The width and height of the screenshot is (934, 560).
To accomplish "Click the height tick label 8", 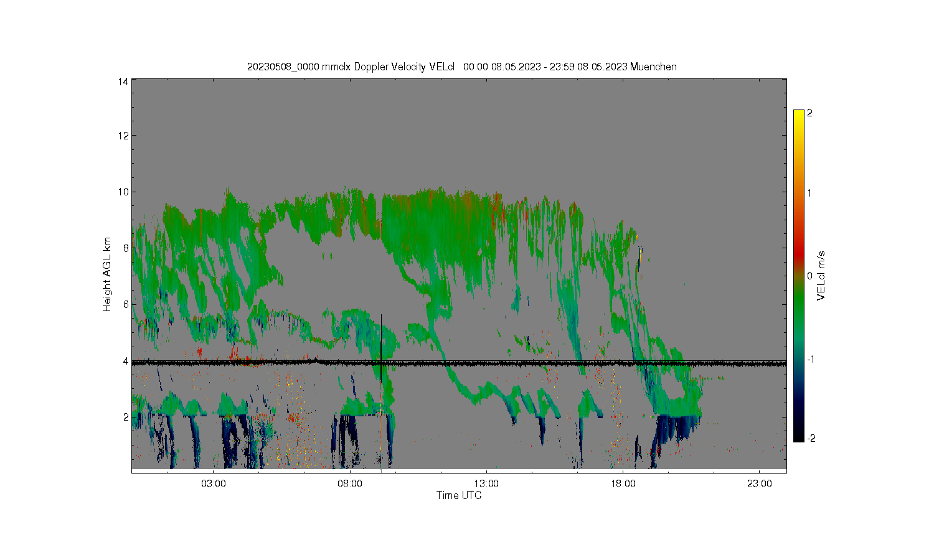I will [126, 248].
